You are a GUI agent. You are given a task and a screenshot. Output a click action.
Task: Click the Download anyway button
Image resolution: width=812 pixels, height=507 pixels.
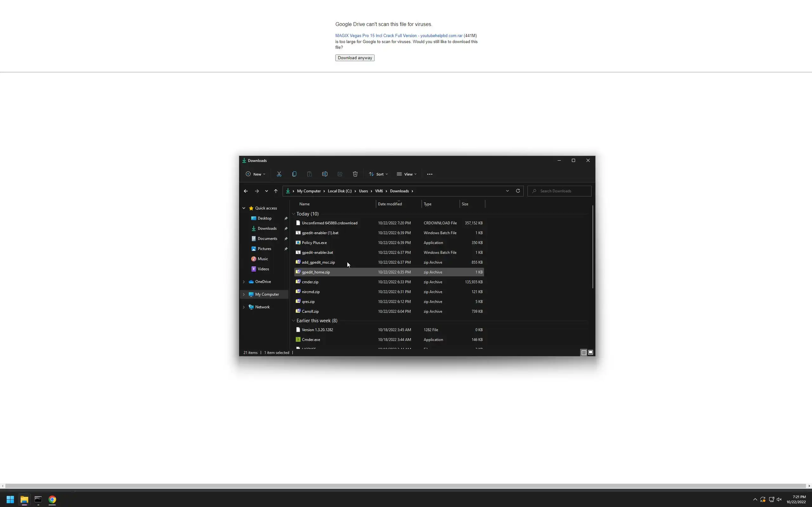pyautogui.click(x=355, y=58)
